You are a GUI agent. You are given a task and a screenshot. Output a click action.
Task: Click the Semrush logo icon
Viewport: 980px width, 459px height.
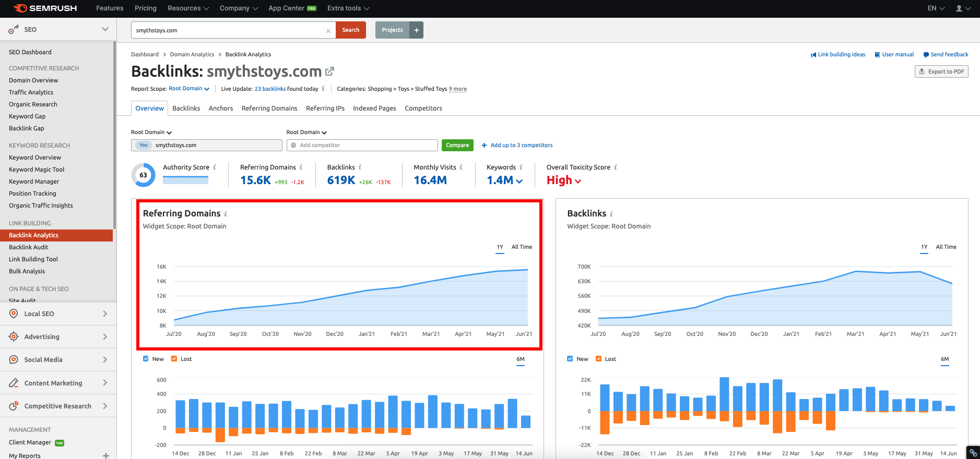[20, 8]
